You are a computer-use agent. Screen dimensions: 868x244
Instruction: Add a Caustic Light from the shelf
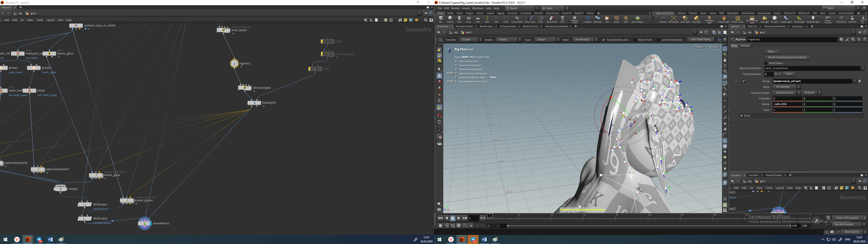coord(786,20)
